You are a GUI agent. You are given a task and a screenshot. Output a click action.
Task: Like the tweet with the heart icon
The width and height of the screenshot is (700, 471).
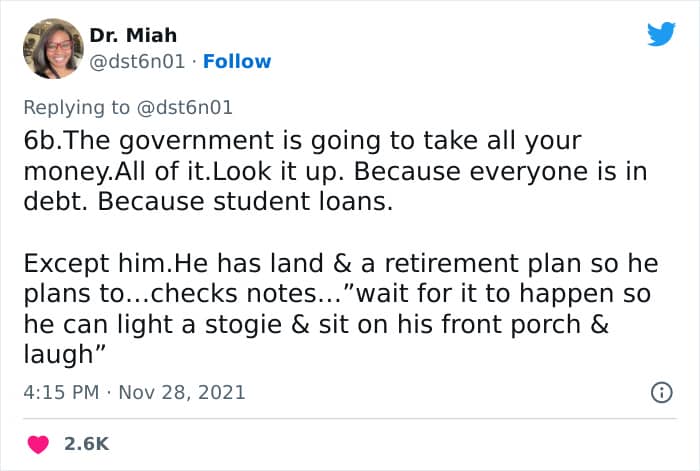click(x=42, y=442)
